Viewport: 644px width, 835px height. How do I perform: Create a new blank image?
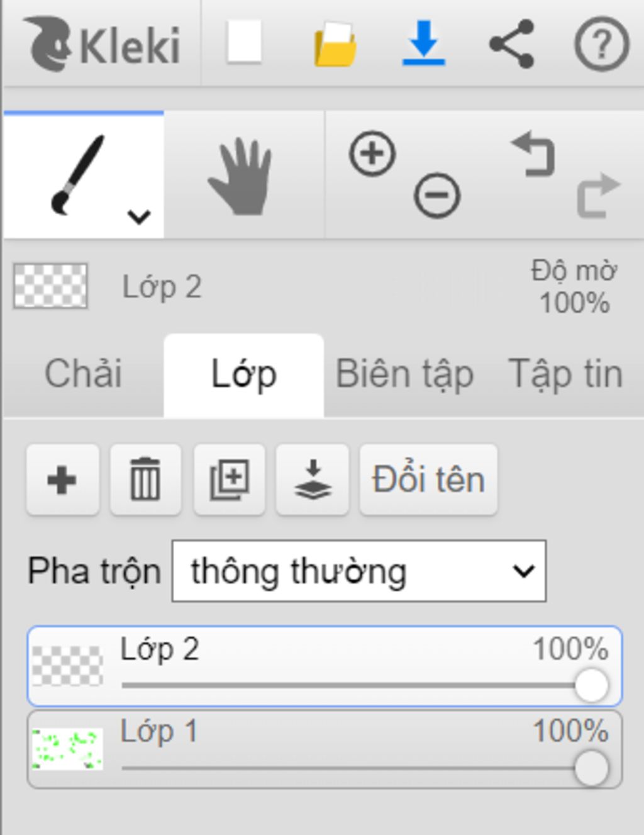244,42
